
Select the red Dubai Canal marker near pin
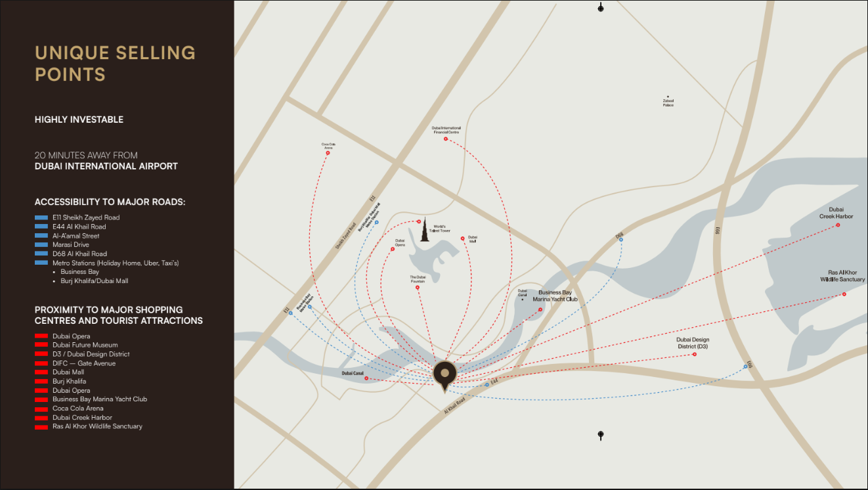point(366,378)
